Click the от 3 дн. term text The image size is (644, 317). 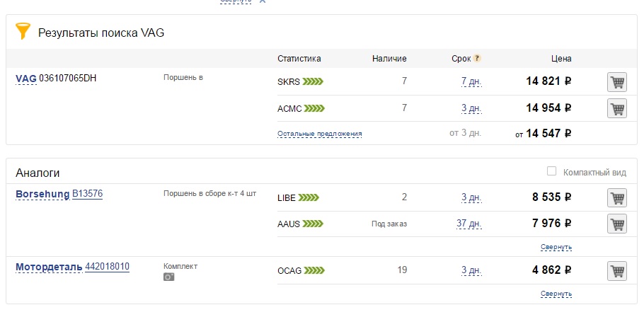point(466,133)
